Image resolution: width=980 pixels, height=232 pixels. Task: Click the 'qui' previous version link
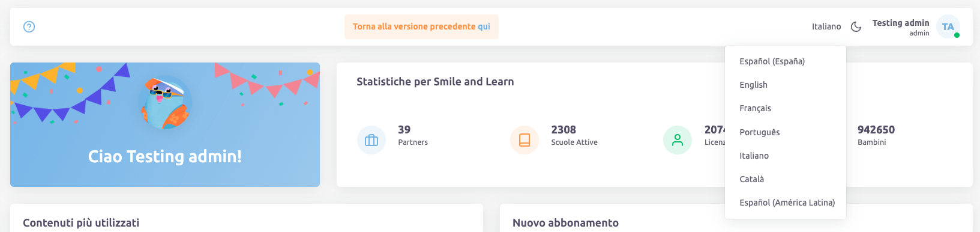pyautogui.click(x=484, y=26)
